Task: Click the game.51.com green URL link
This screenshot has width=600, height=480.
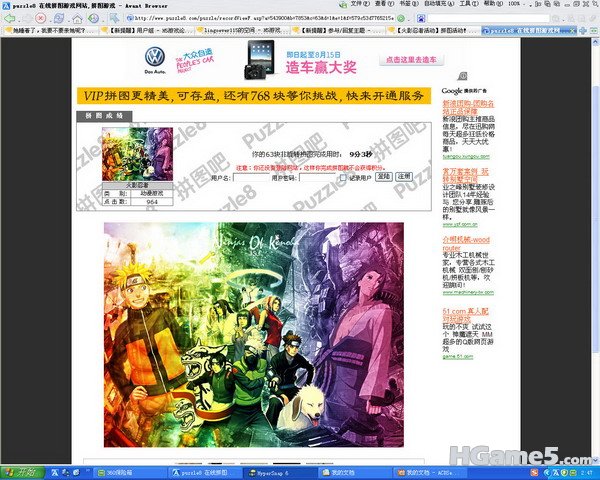Action: pos(458,357)
